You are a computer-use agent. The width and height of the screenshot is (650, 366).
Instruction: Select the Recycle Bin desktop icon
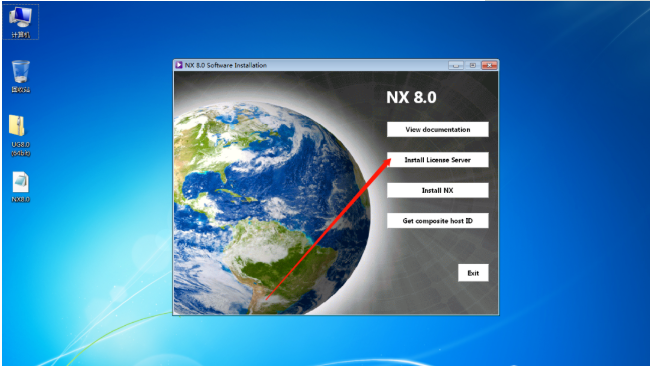(21, 76)
